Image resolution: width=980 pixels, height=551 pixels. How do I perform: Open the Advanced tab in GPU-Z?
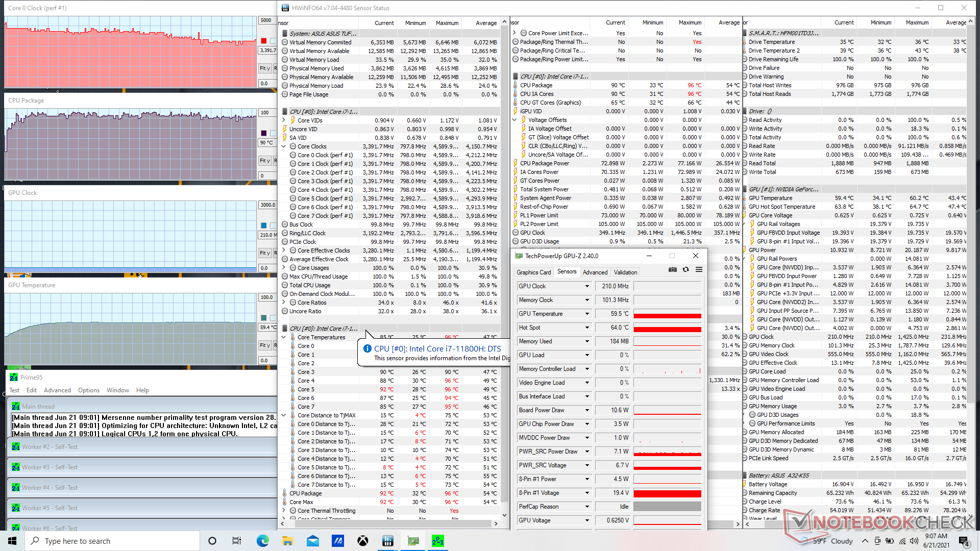595,272
